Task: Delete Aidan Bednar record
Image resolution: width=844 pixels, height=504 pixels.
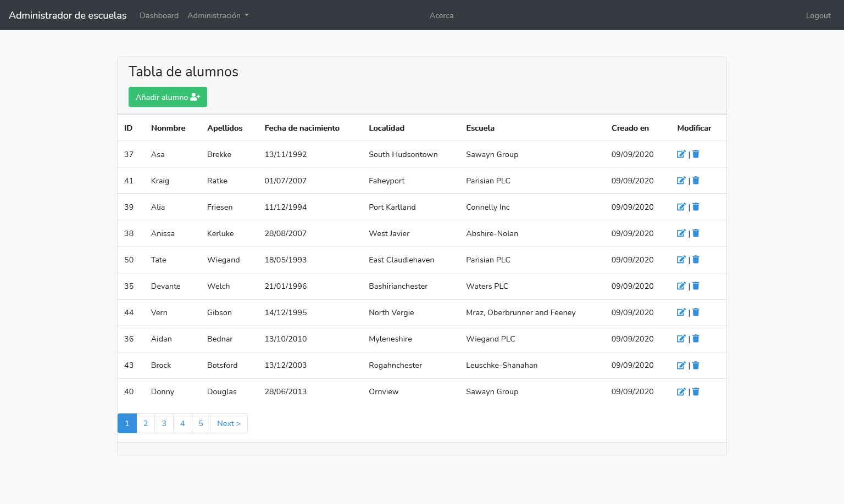Action: [696, 339]
